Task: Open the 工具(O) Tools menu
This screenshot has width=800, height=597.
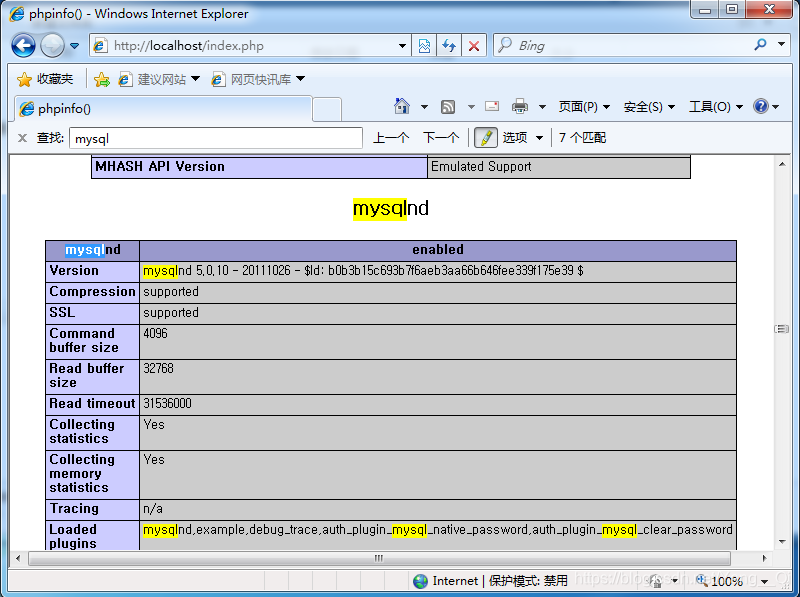Action: point(715,107)
